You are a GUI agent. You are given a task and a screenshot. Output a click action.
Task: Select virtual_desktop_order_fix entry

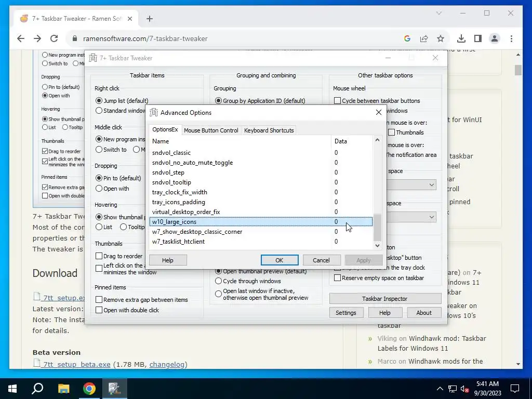261,212
